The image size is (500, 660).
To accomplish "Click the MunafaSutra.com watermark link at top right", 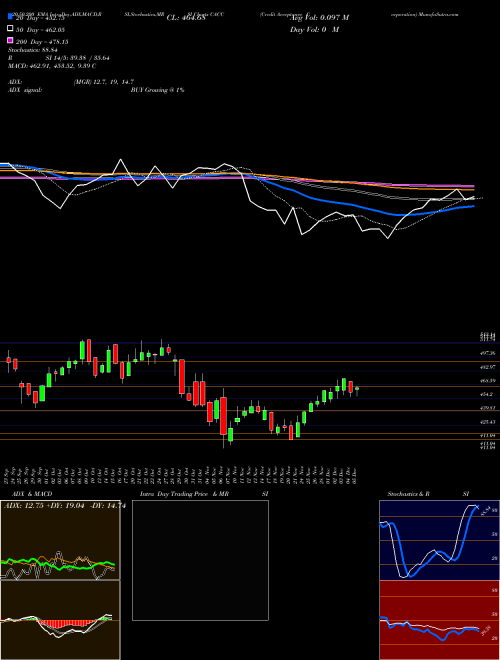I will coord(439,14).
